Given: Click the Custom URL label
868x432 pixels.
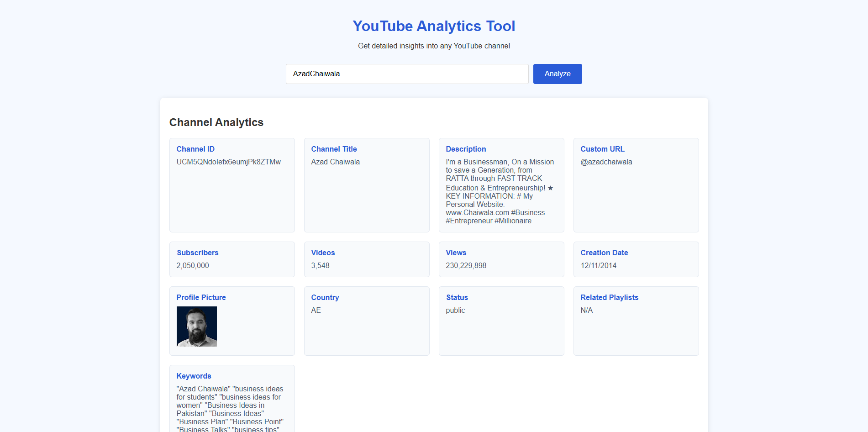Looking at the screenshot, I should [x=602, y=149].
